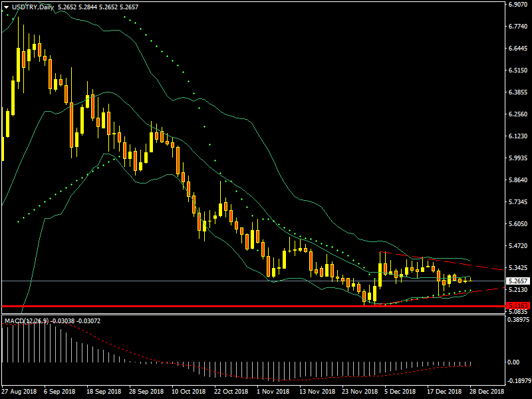Click the 22 Oct 2018 date label

[x=231, y=392]
